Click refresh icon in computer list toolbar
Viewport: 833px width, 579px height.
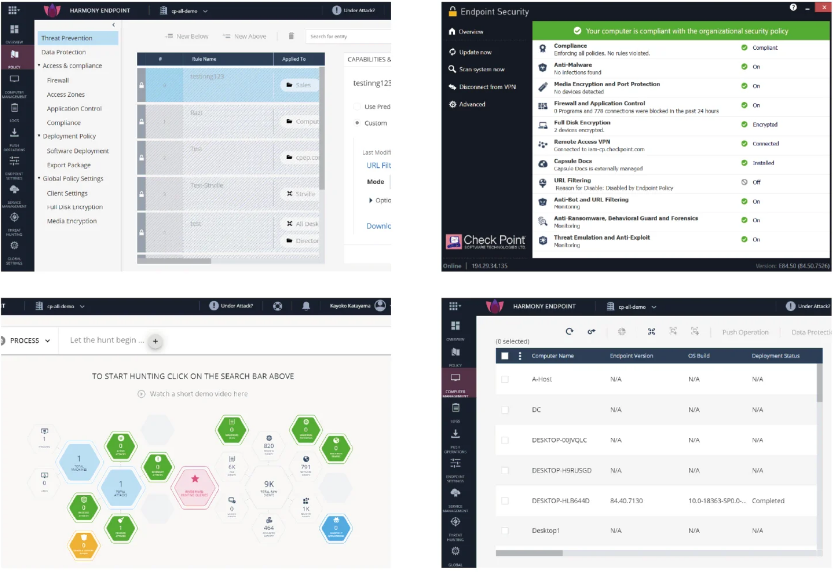click(570, 331)
